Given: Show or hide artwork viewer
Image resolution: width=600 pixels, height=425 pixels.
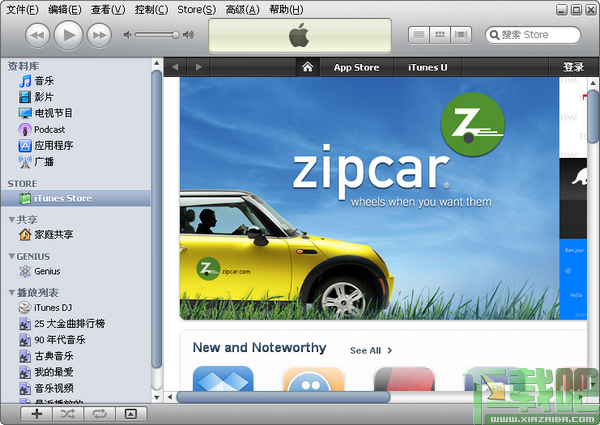Looking at the screenshot, I should coord(131,414).
